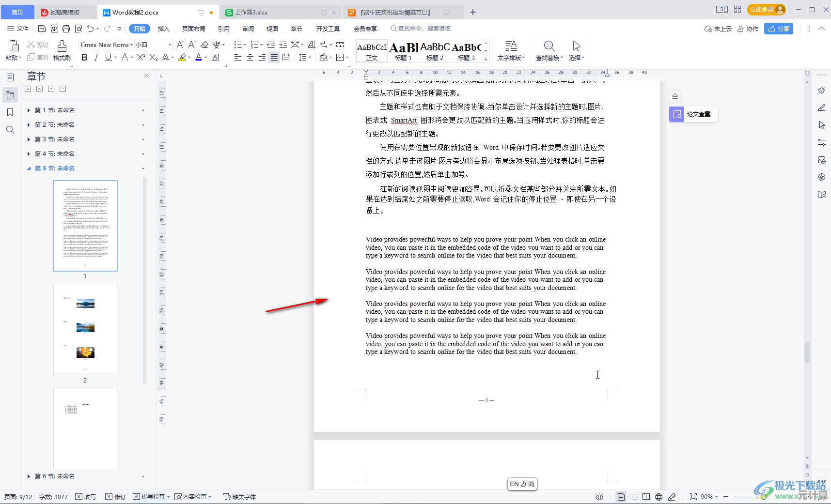Select page 2 thumbnail with images

[x=85, y=330]
